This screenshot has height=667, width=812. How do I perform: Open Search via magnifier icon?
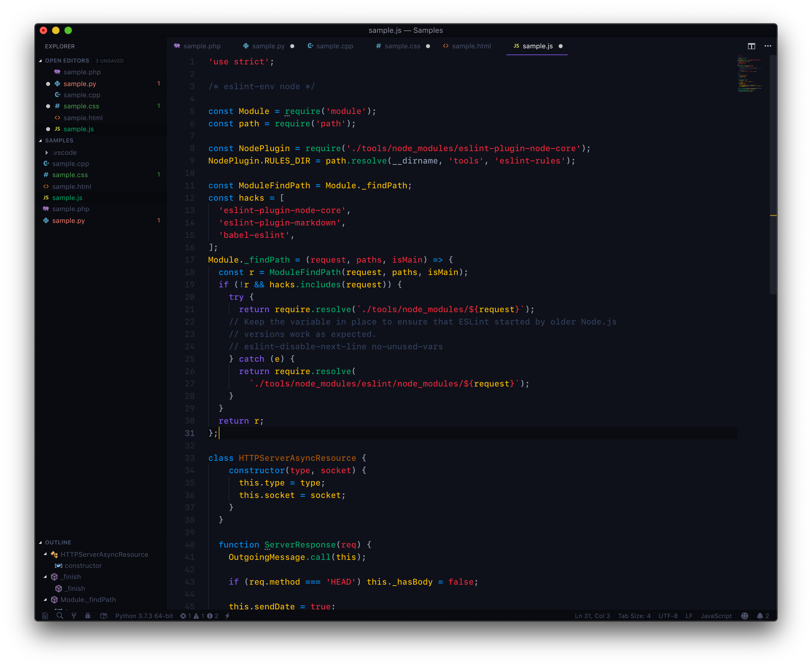coord(60,616)
